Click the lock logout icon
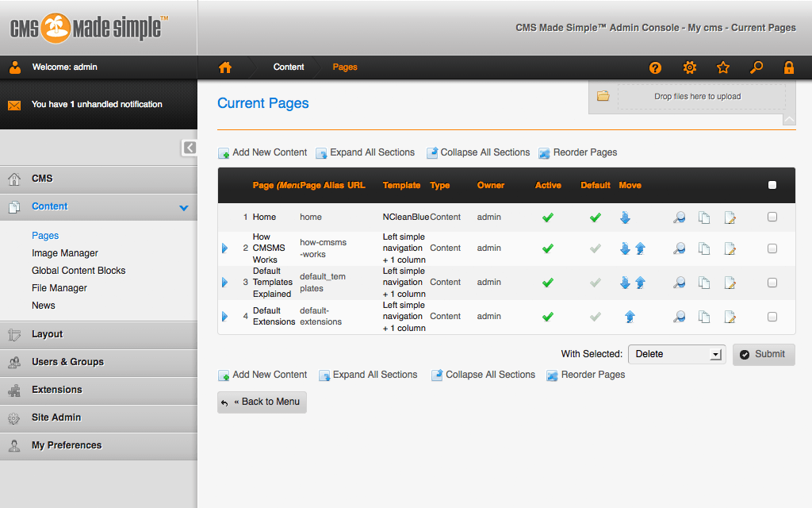Viewport: 812px width, 508px height. click(x=789, y=67)
